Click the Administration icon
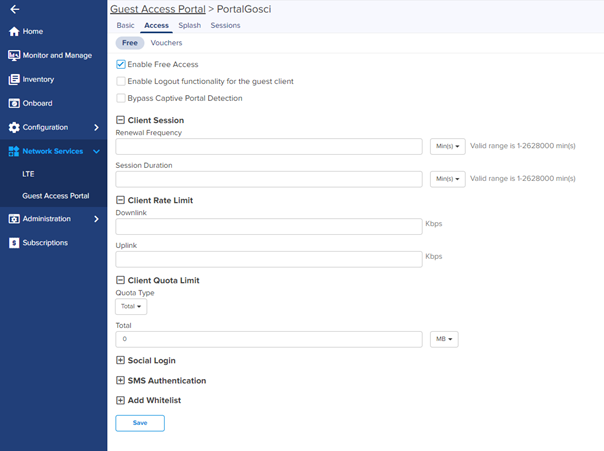 coord(14,219)
